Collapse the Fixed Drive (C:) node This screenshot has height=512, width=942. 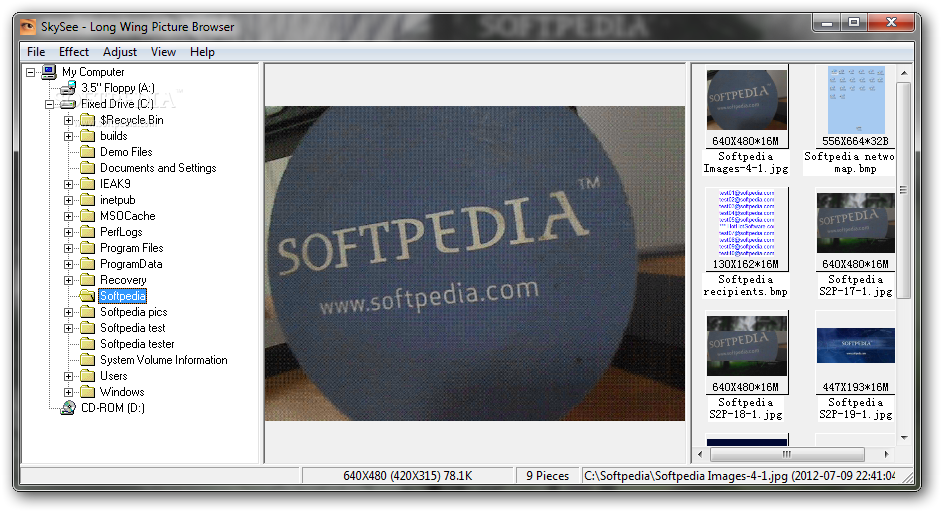49,104
